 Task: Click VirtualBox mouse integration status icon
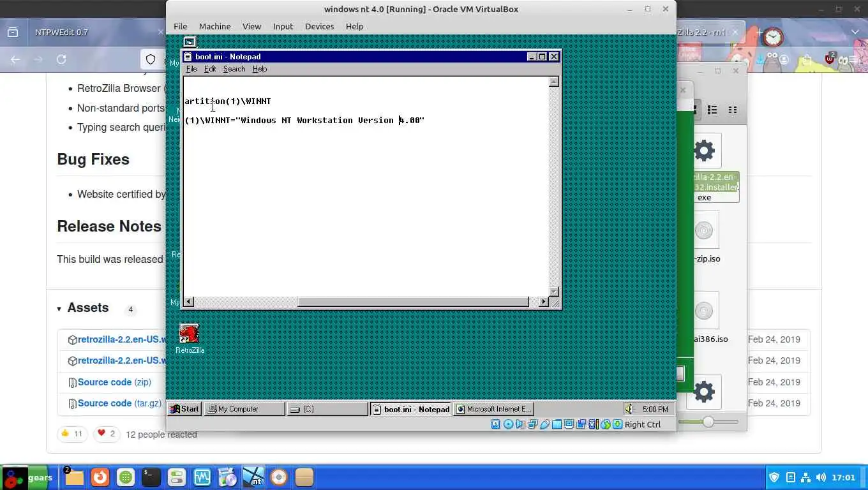(x=605, y=424)
